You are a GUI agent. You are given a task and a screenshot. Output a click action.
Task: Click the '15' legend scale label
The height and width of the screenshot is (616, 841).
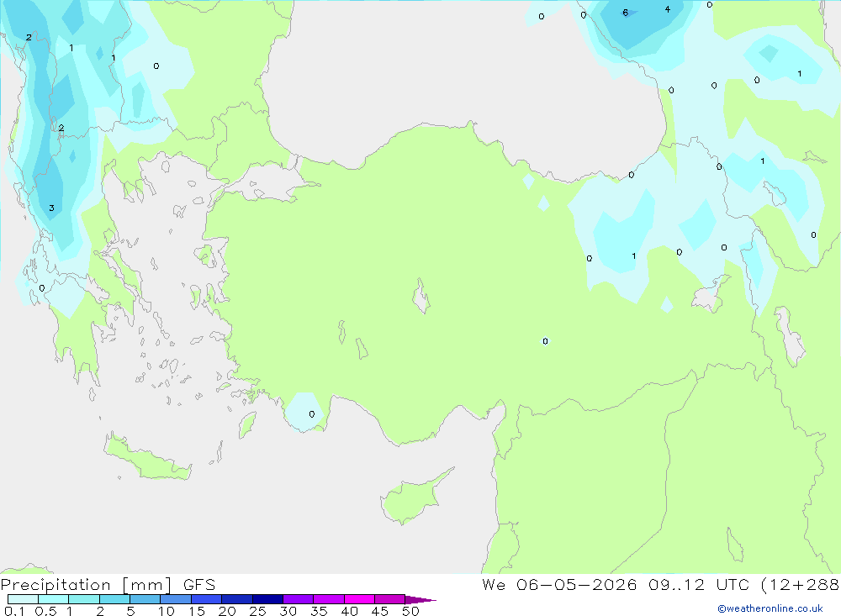point(197,611)
